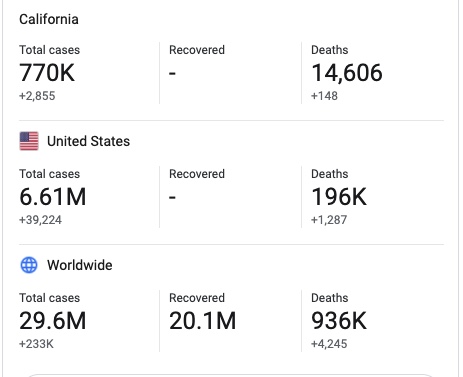Click United States daily deaths +1,287

329,220
